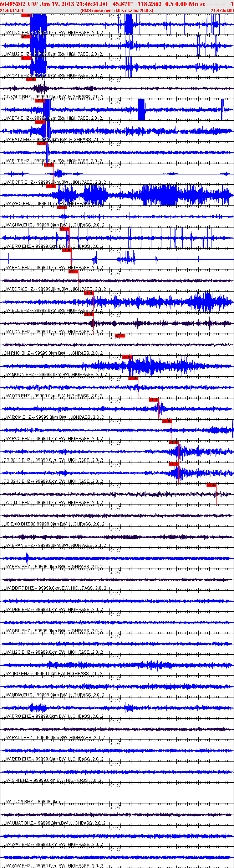Screen dimensions: 234x868
Task: Select the pick flag on CN.PHC trace
Action: (120, 336)
